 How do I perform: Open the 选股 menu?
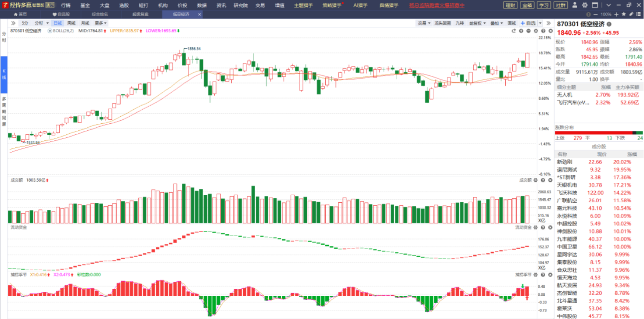[x=124, y=5]
